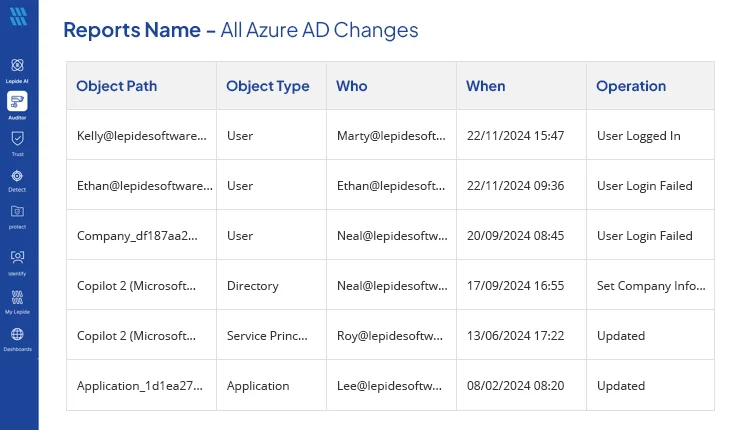Click the 20/09/2024 08:45 timestamp
Screen dimensions: 731x430
coord(515,236)
